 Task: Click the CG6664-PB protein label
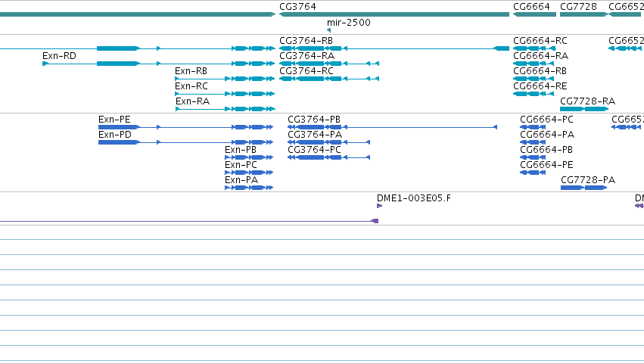tap(546, 150)
